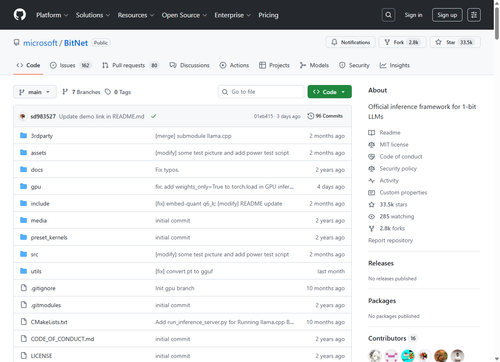Image resolution: width=500 pixels, height=362 pixels.
Task: Open the gpu folder
Action: coord(36,187)
